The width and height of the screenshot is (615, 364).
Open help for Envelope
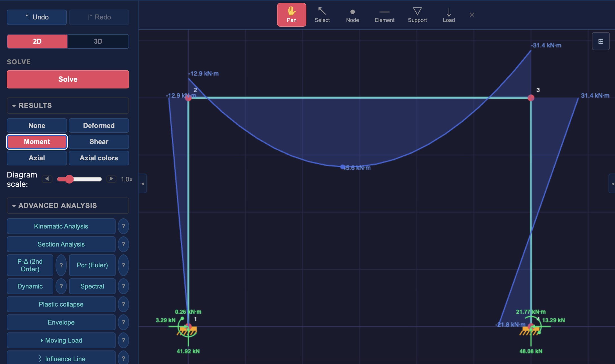123,322
